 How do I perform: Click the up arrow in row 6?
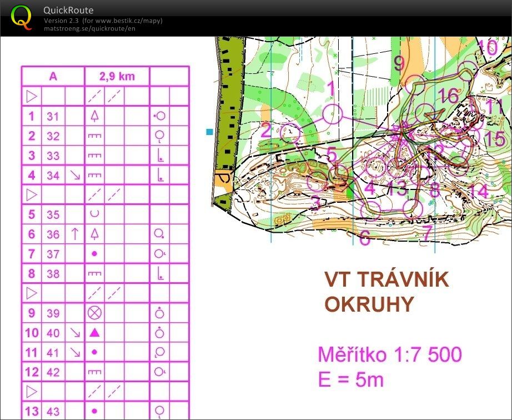pyautogui.click(x=75, y=234)
